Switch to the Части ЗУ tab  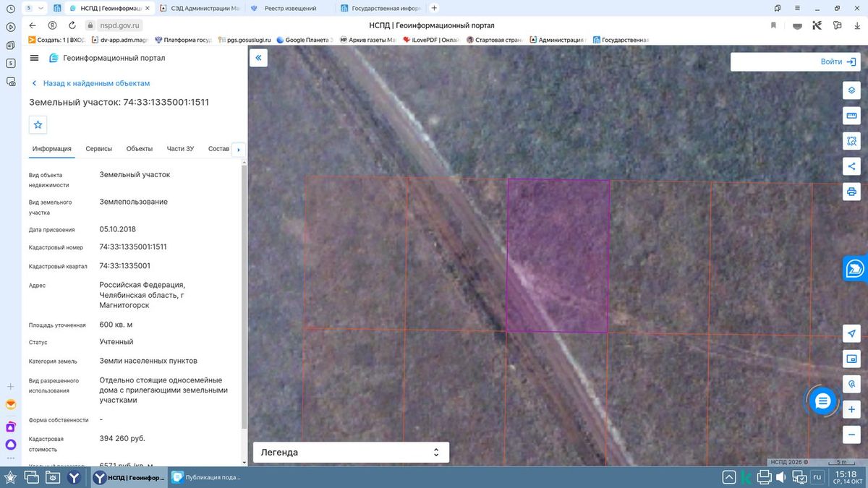(180, 149)
